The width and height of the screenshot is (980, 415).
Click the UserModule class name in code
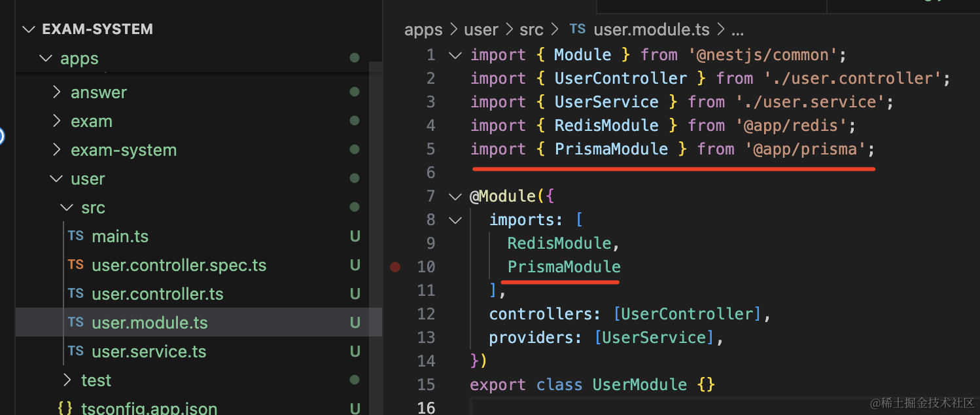pos(639,384)
